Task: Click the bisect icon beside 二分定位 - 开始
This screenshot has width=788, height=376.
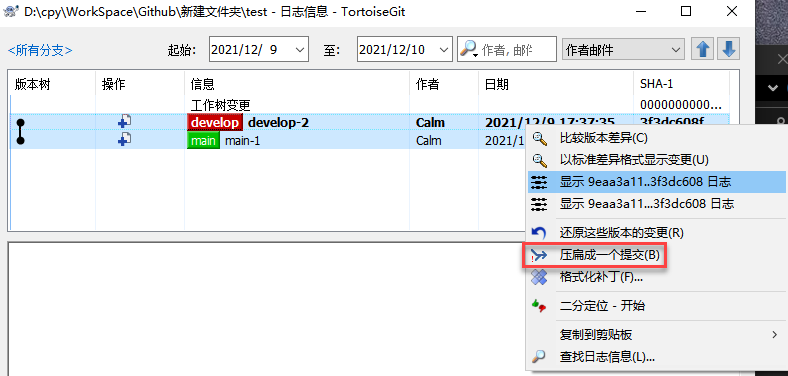Action: [x=539, y=306]
